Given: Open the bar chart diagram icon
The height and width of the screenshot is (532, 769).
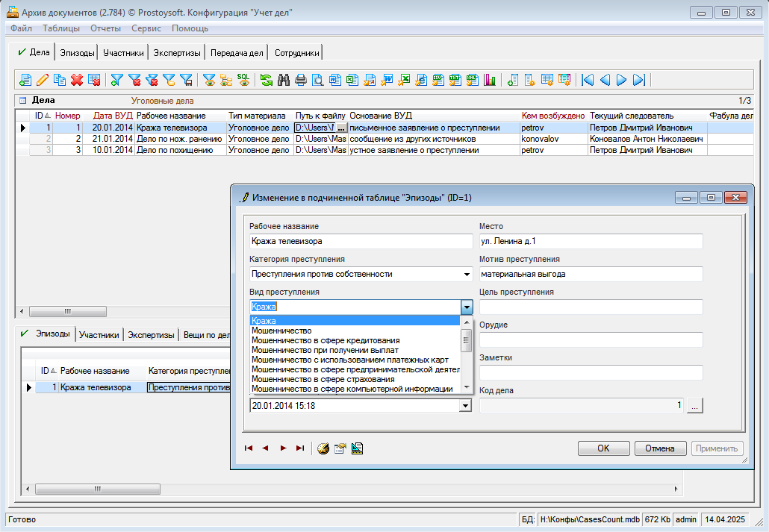Looking at the screenshot, I should (x=490, y=80).
